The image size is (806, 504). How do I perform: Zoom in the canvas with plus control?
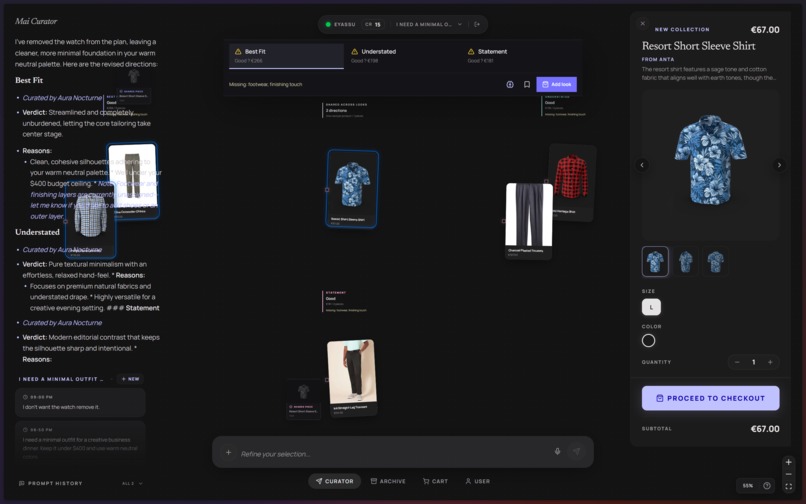(789, 462)
